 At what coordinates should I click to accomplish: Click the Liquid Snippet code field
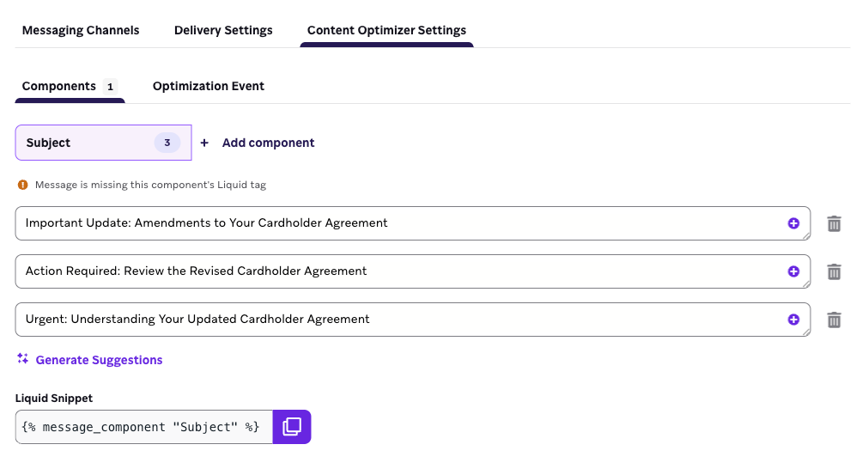pos(143,427)
